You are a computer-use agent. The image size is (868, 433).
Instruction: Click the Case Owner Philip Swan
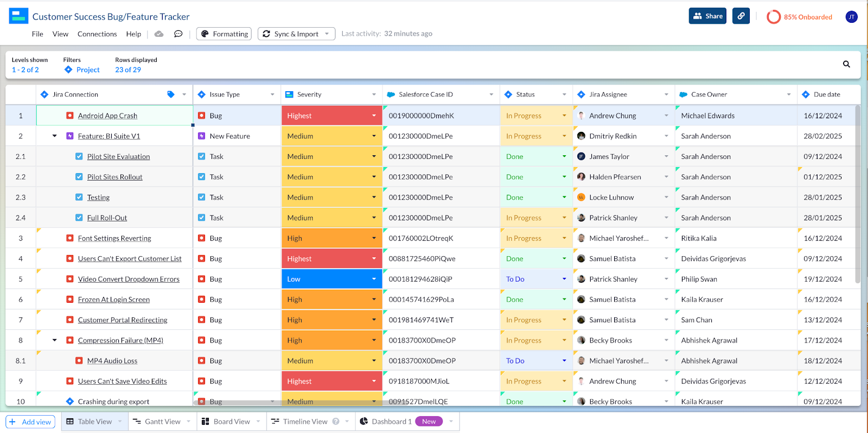click(699, 279)
